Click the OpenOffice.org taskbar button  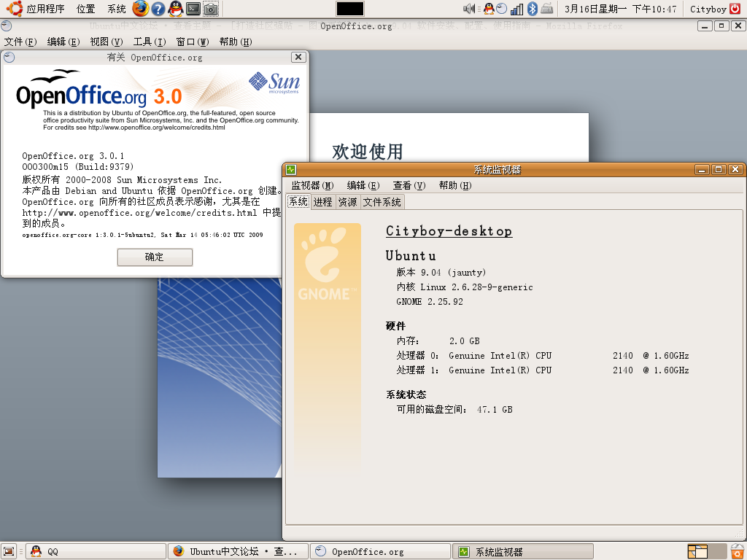click(x=380, y=551)
